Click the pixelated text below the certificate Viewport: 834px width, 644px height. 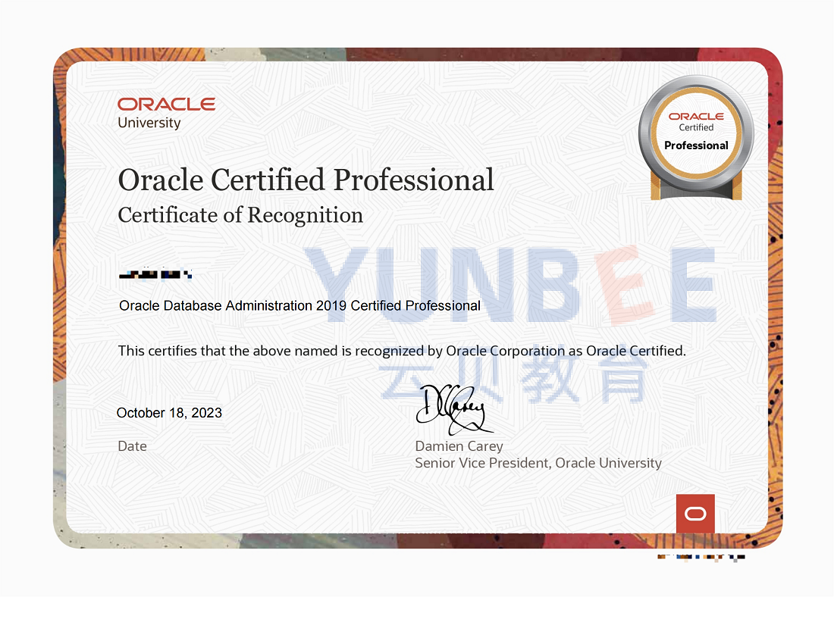point(701,558)
